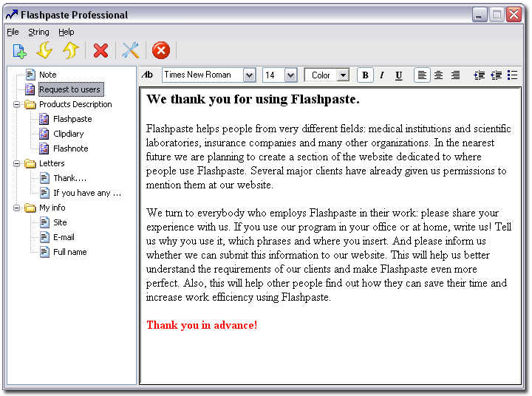Select Request to users item
Viewport: 532px width, 396px height.
[71, 89]
